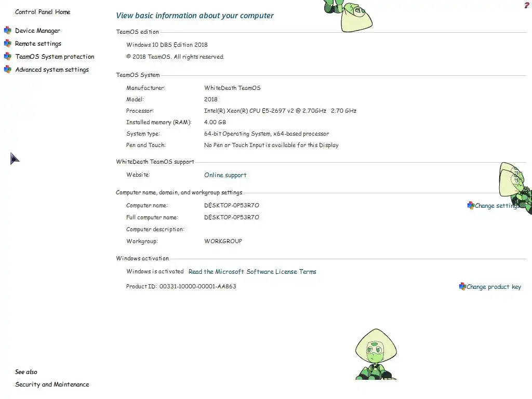Click the View basic information heading

point(195,16)
